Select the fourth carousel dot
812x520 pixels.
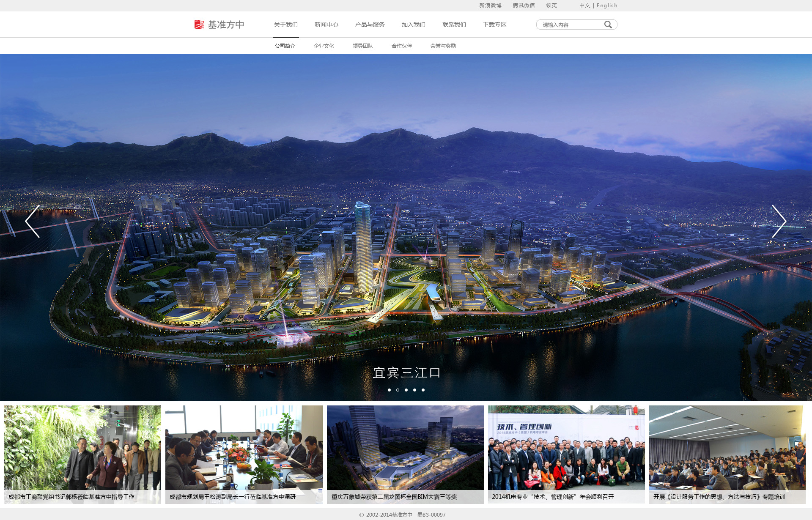[x=414, y=390]
